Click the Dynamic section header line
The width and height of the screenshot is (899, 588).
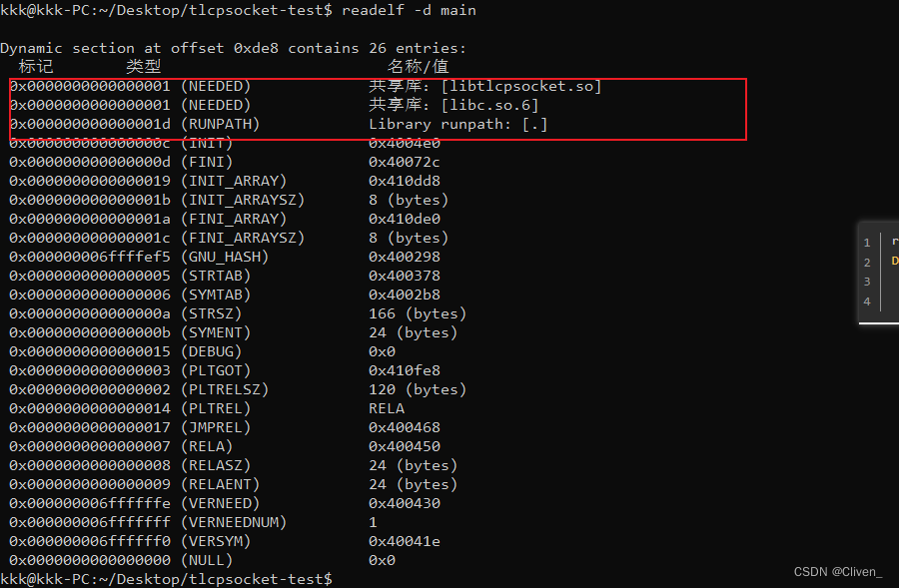click(234, 48)
